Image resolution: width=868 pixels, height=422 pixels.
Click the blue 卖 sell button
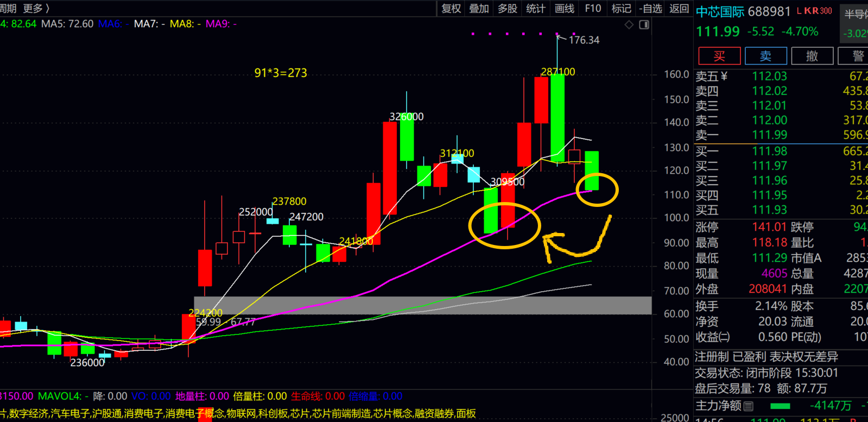click(766, 56)
